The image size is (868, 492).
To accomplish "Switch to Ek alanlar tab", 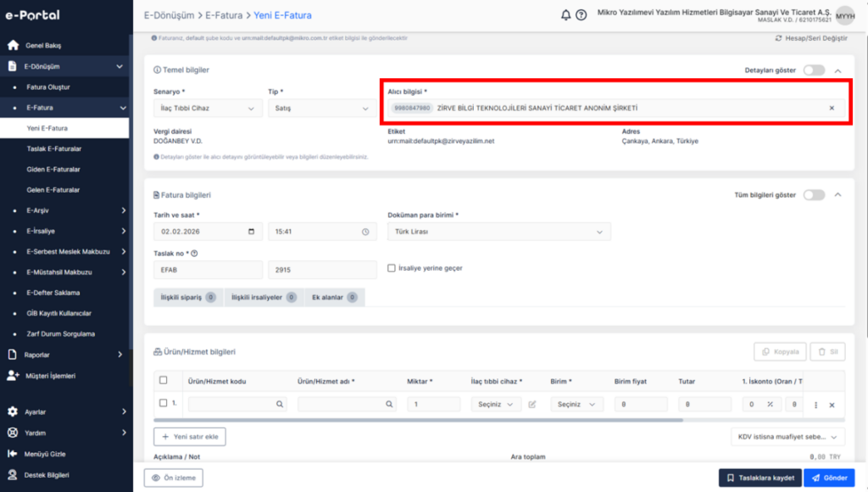I will (334, 298).
